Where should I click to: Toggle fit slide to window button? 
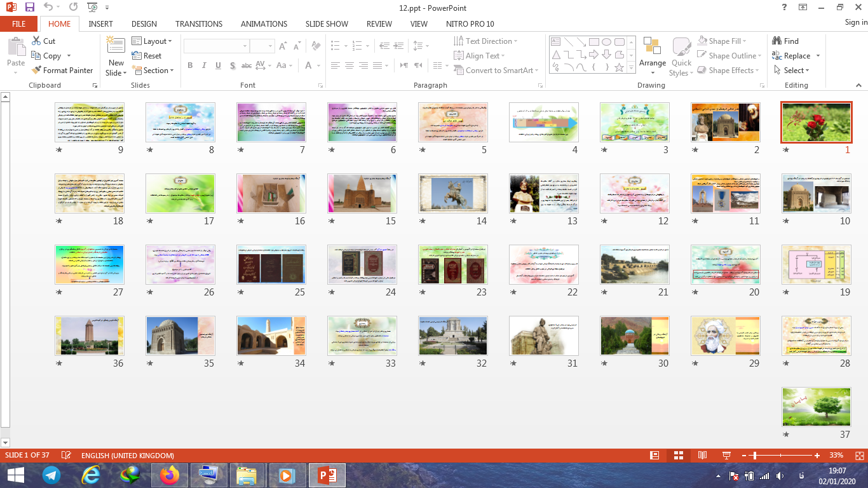point(859,456)
